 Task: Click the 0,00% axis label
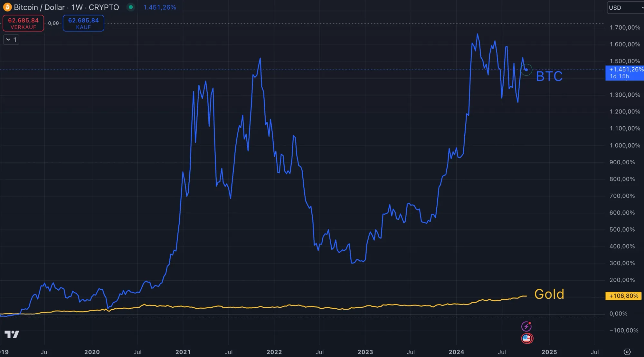(618, 314)
